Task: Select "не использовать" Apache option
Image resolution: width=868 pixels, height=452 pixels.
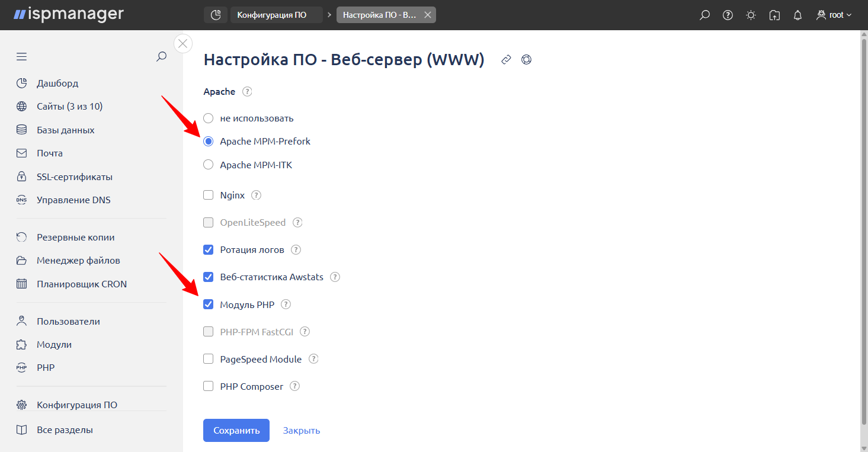Action: click(x=209, y=118)
